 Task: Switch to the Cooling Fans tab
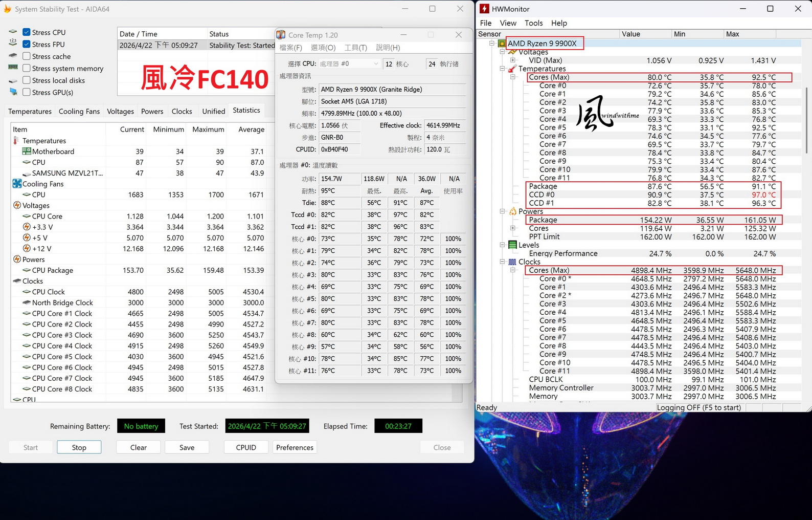pyautogui.click(x=79, y=111)
